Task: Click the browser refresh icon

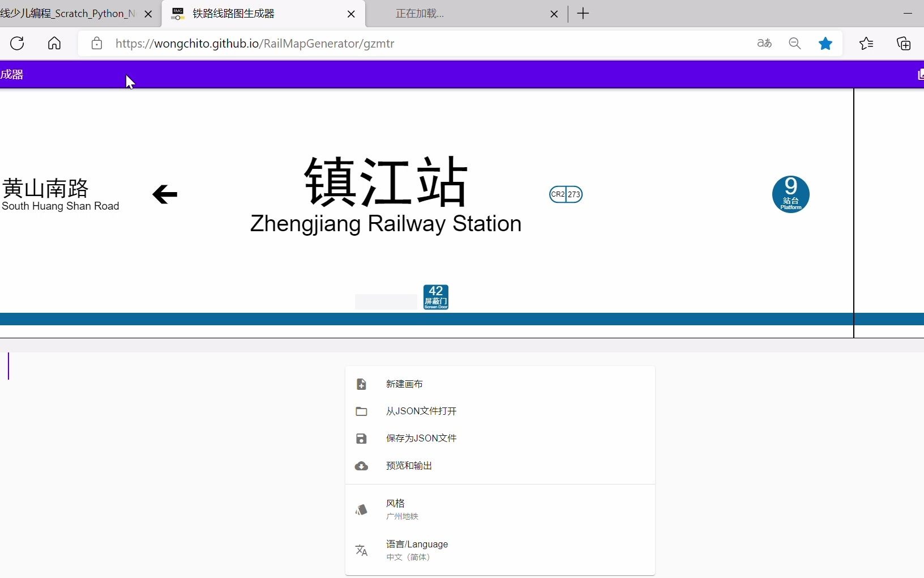Action: (x=17, y=44)
